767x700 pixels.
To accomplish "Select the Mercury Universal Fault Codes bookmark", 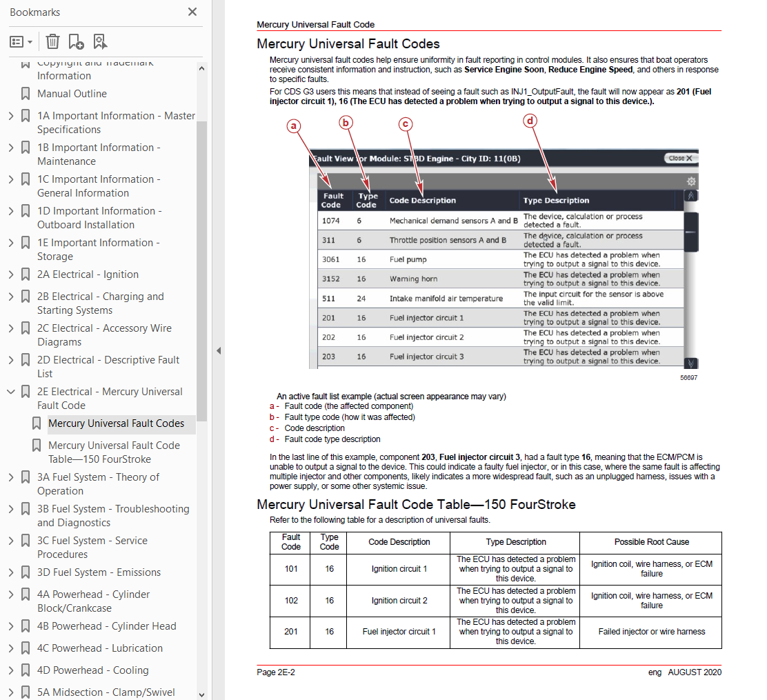I will point(117,423).
